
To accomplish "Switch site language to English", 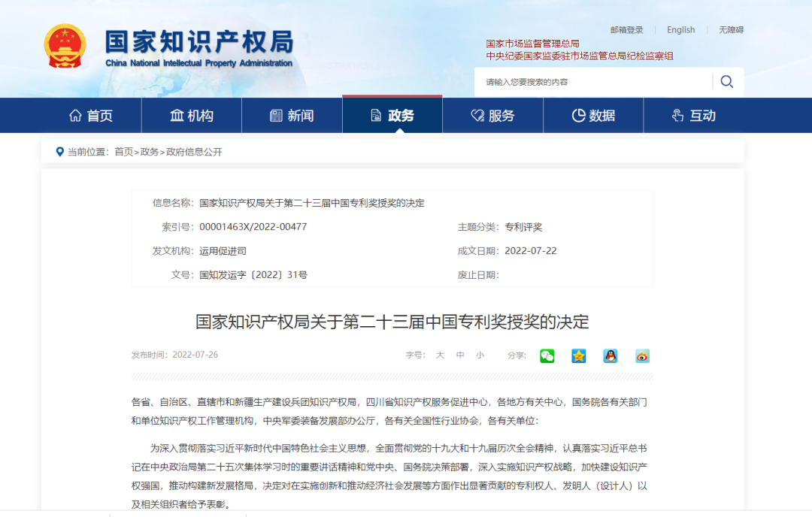I will pos(680,29).
